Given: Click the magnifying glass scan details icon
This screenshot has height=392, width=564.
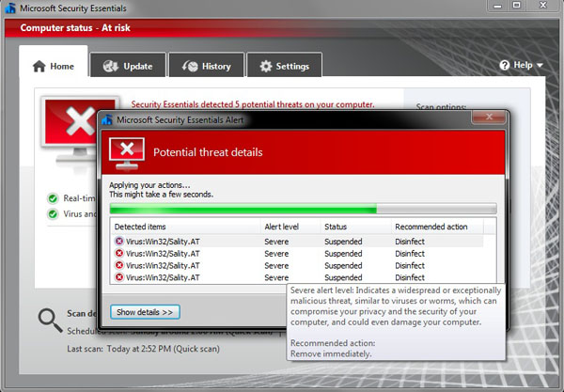Looking at the screenshot, I should 51,320.
